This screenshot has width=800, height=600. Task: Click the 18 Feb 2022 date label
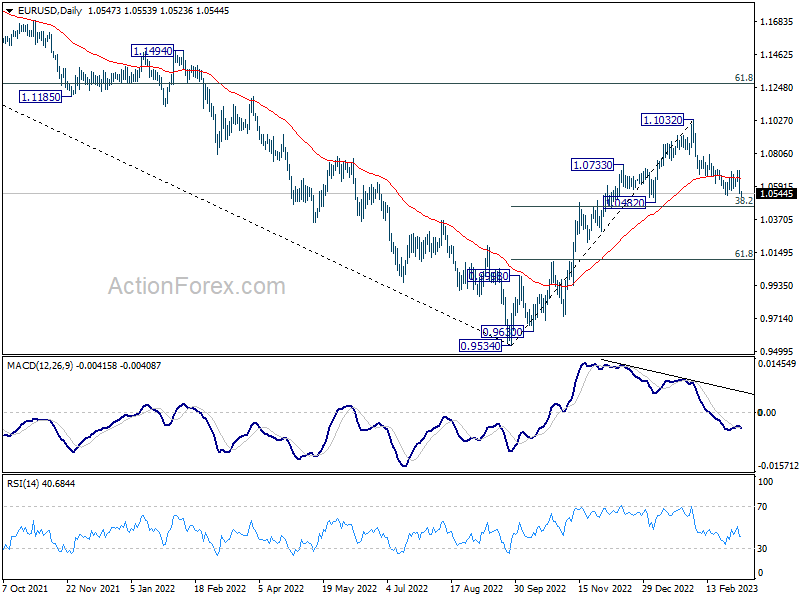(220, 588)
